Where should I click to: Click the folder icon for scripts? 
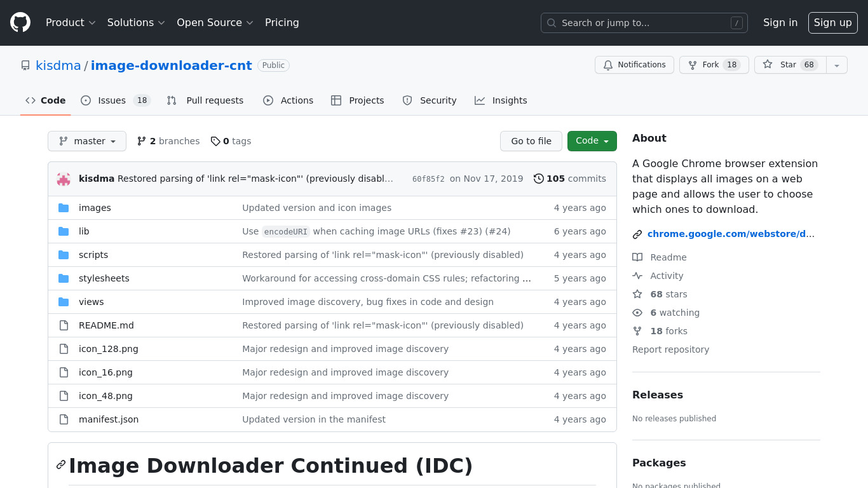click(64, 255)
